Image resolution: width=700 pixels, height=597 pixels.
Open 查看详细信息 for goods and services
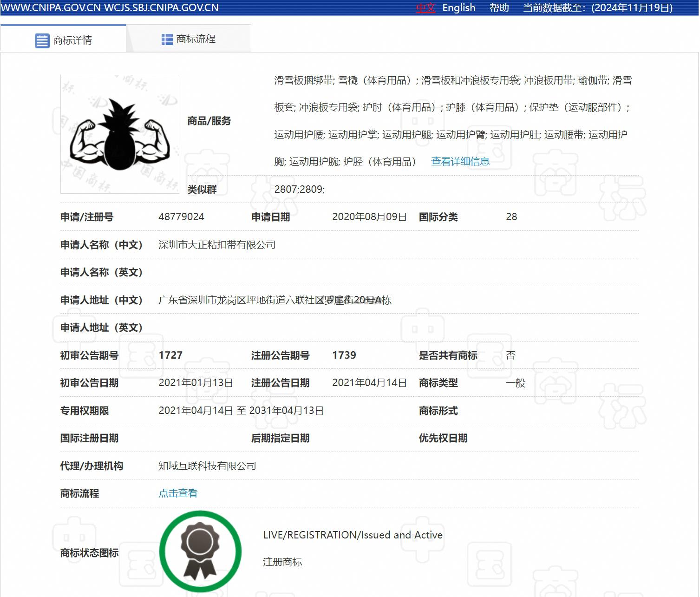pyautogui.click(x=460, y=161)
